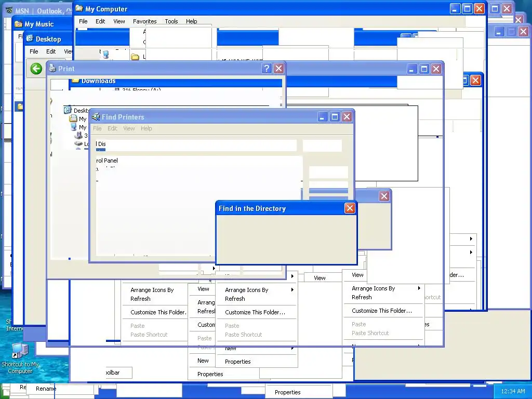Open Edit menu in Find Printers window

[x=112, y=128]
